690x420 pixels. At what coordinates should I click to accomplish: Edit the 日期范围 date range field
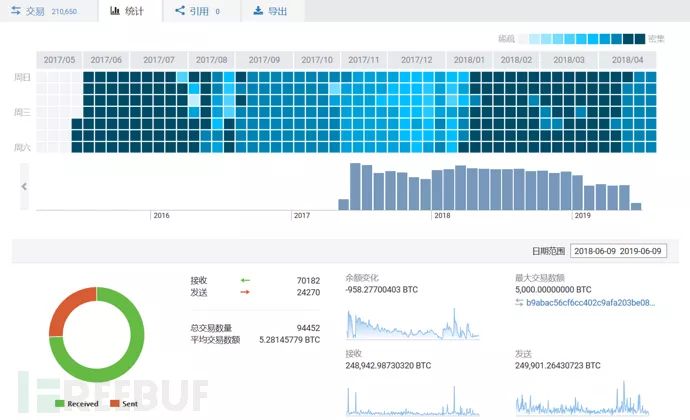(618, 251)
